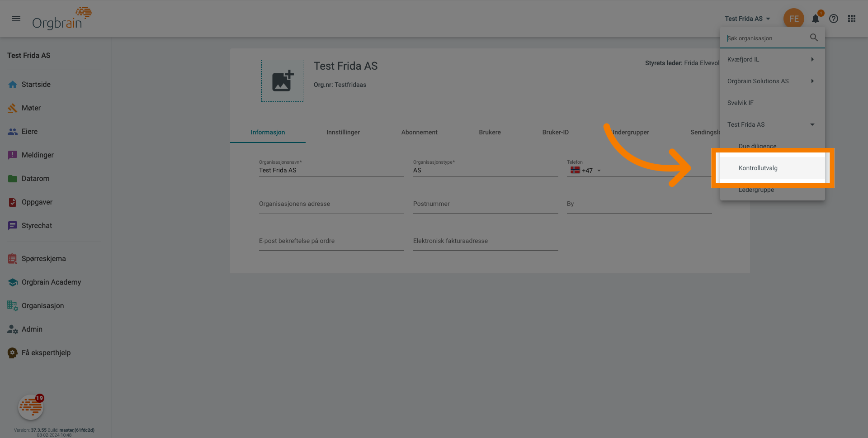This screenshot has width=868, height=438.
Task: Click E-post bekreftelse på ordre field
Action: click(331, 241)
